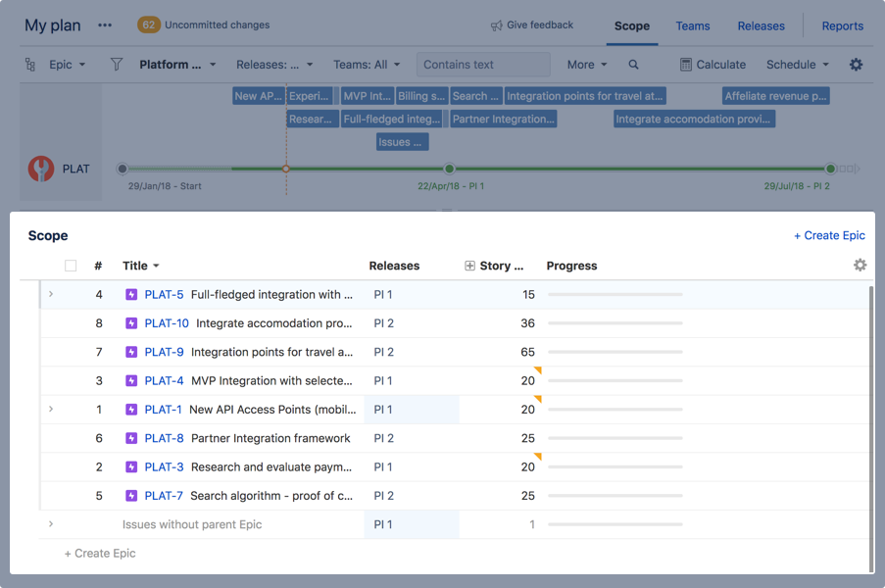This screenshot has height=588, width=885.
Task: Select the Partner Integration timeline bar
Action: point(504,119)
